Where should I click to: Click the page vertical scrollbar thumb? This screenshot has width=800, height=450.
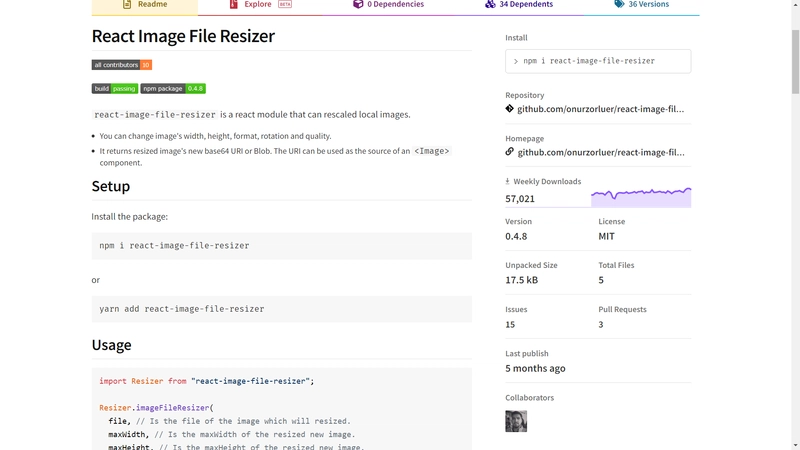[795, 61]
